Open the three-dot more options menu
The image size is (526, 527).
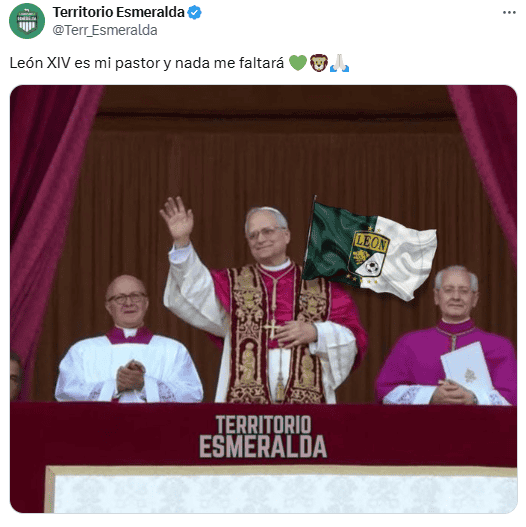tap(509, 12)
